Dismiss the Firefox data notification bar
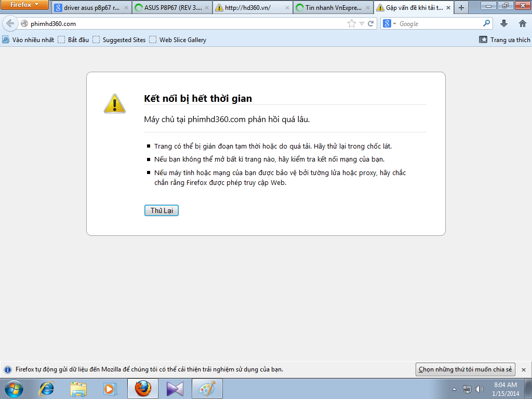 [x=524, y=369]
